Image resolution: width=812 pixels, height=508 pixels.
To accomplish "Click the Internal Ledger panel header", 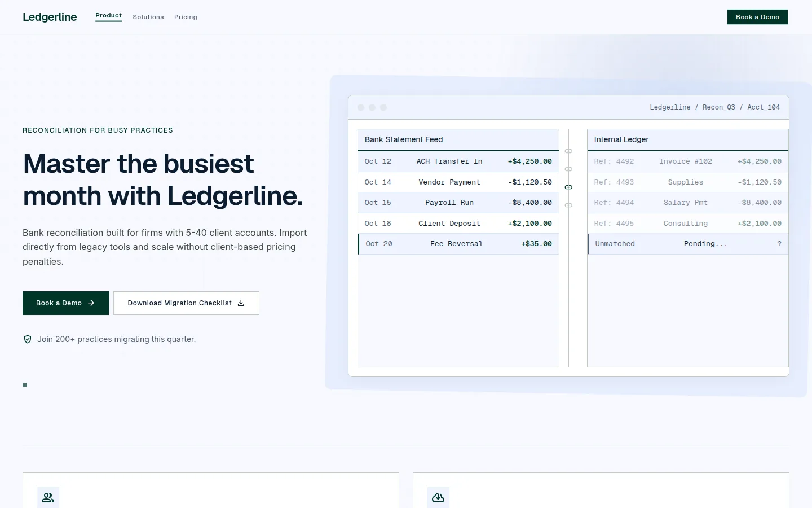I will (x=688, y=140).
